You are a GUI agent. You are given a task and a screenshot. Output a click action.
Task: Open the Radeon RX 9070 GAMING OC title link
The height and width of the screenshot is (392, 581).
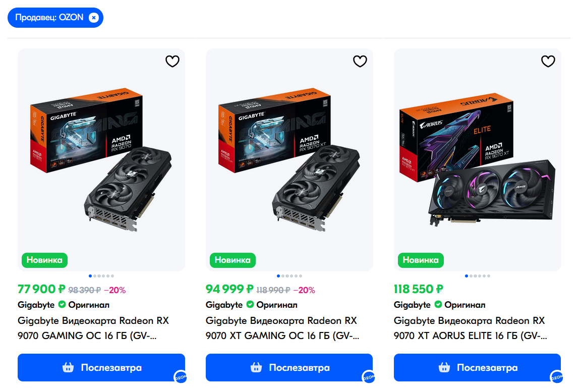coord(93,328)
